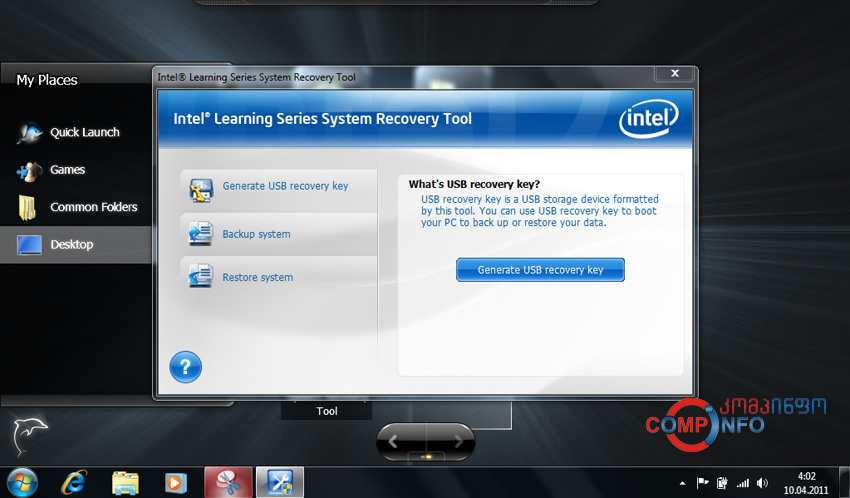The width and height of the screenshot is (850, 498).
Task: Select the Restore system option
Action: tap(279, 277)
